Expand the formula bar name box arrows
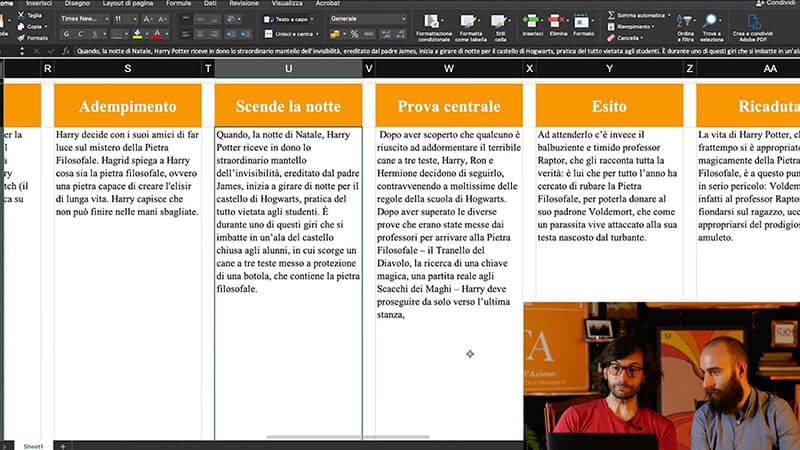This screenshot has height=450, width=800. pos(21,51)
